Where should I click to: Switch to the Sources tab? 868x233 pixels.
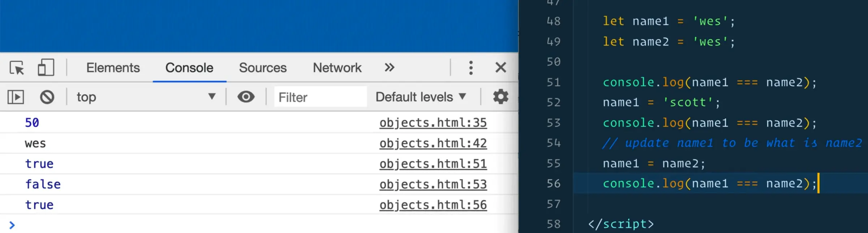point(263,68)
